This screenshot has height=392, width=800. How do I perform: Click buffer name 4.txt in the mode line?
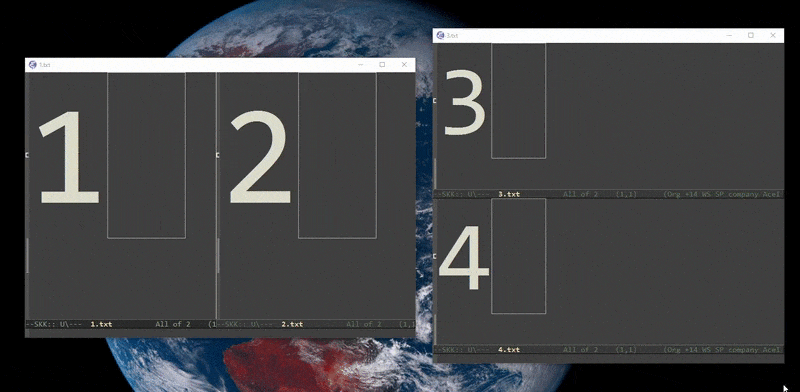(x=509, y=350)
